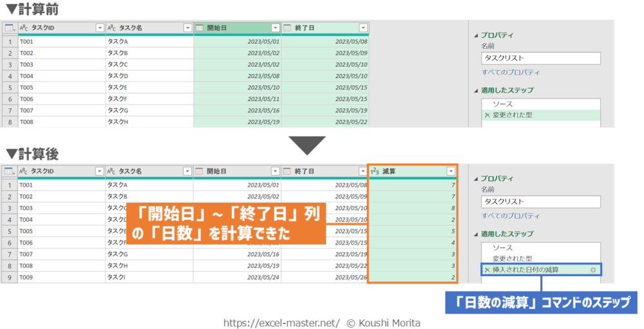Open the 減算 column filter dropdown
Image resolution: width=644 pixels, height=329 pixels.
click(451, 171)
